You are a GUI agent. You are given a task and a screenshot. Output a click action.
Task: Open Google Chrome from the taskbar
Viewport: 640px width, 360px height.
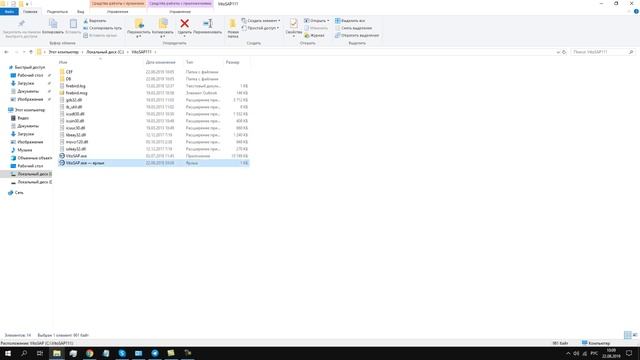pos(89,353)
